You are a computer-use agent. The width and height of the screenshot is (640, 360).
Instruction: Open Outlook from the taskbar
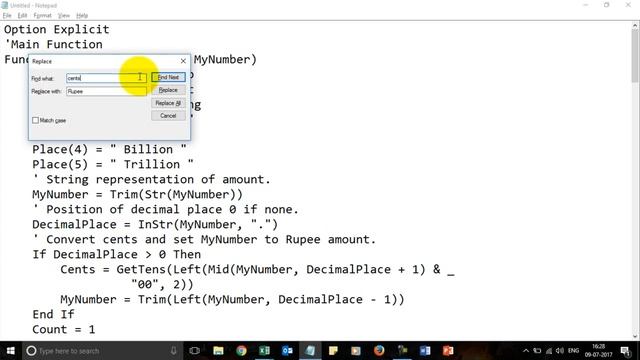[287, 351]
